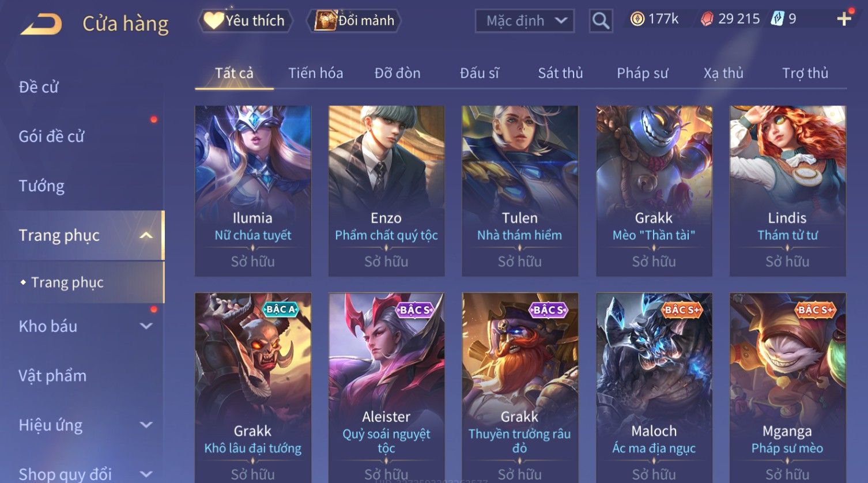The image size is (868, 483).
Task: Tap the back arrow icon
Action: click(41, 24)
